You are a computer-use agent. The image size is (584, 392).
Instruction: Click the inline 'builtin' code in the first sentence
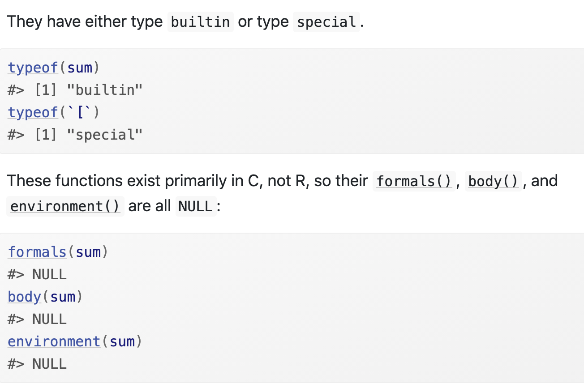click(200, 22)
